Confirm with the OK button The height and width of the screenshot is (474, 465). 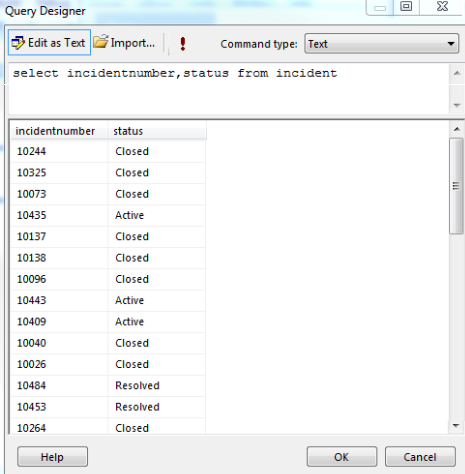[342, 457]
